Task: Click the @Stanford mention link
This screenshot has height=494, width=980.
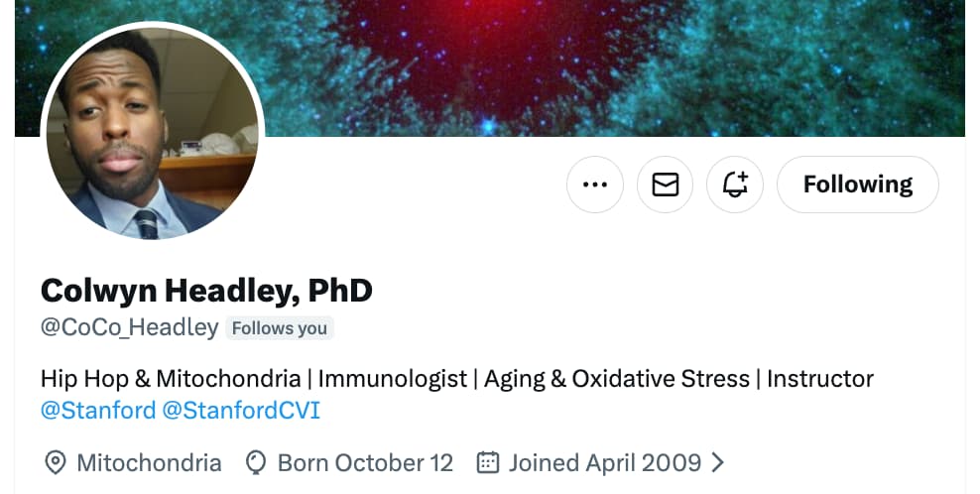Action: tap(98, 410)
